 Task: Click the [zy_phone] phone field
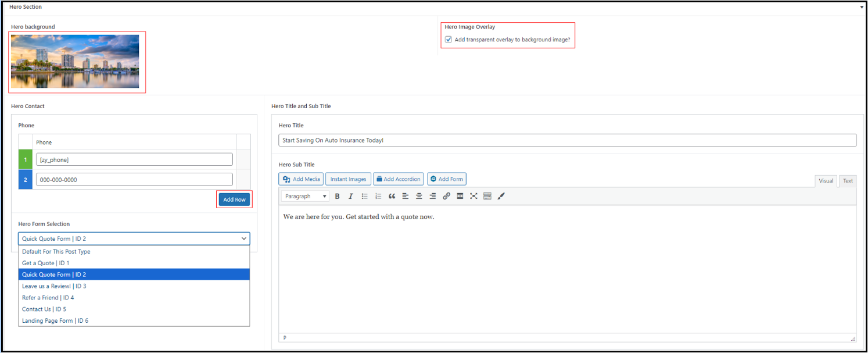(134, 159)
